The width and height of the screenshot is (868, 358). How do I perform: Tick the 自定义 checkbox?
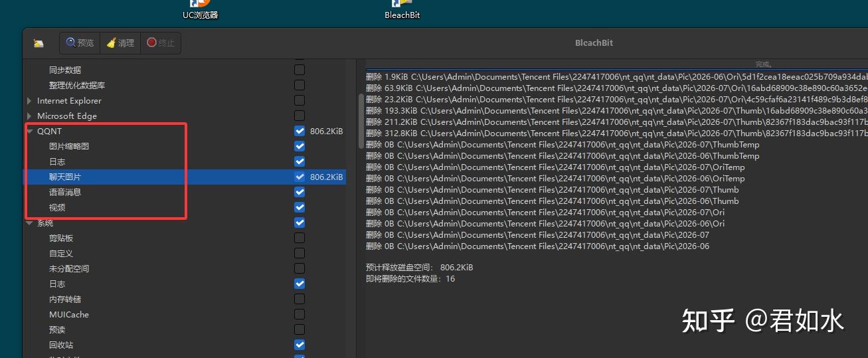pos(300,253)
